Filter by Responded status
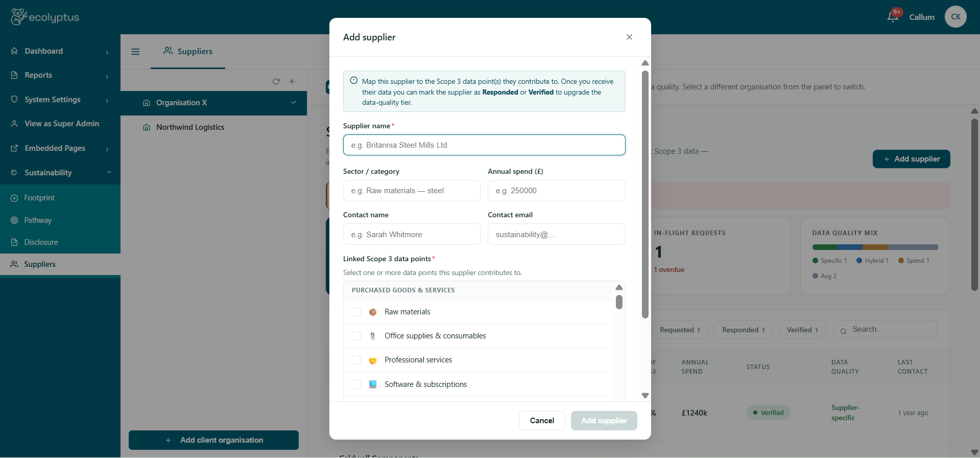 744,330
